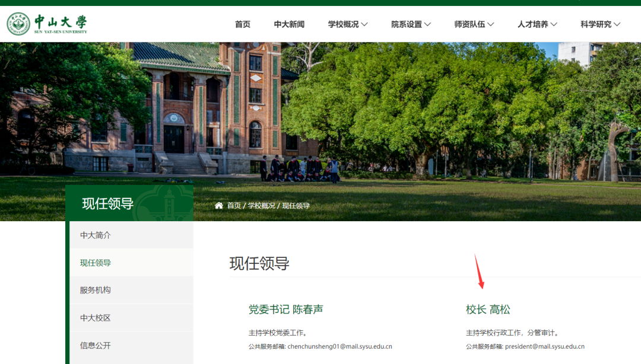Click the Sun Yat-sen University logo emblem
Viewport: 641px width, 364px height.
pos(18,24)
